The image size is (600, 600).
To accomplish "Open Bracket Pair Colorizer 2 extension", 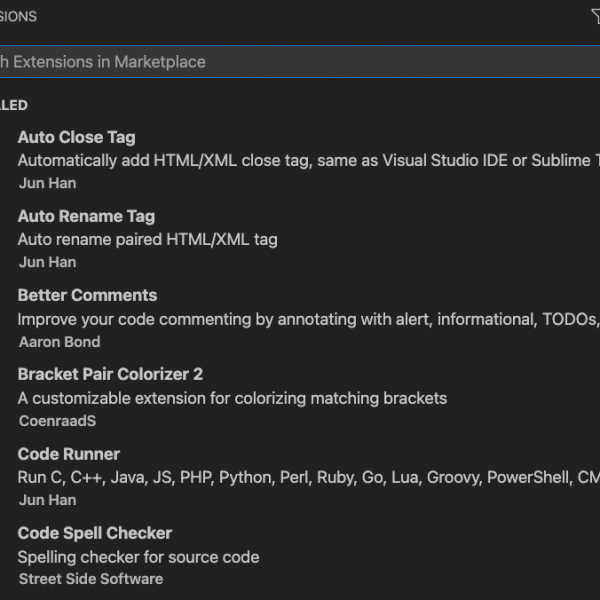I will point(110,374).
